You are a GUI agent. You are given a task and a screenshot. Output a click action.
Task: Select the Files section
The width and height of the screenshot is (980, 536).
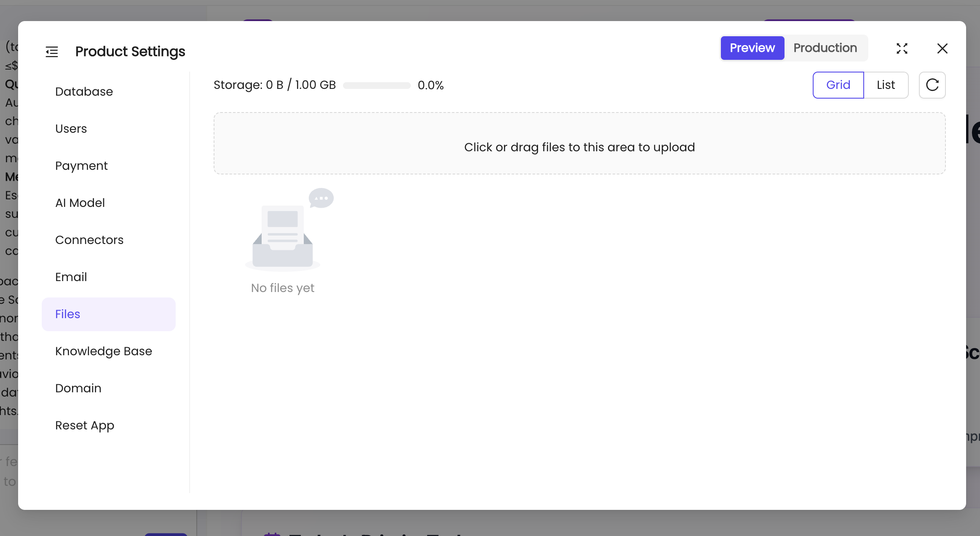coord(67,314)
